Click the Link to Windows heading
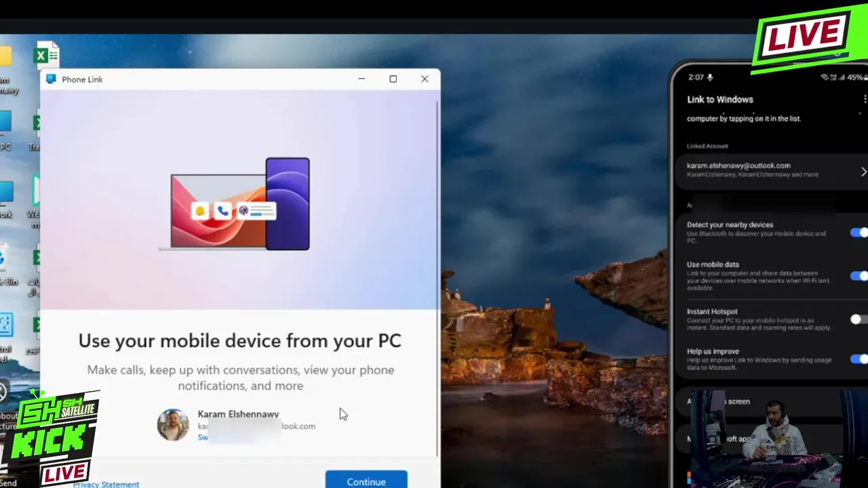The width and height of the screenshot is (868, 488). coord(719,99)
